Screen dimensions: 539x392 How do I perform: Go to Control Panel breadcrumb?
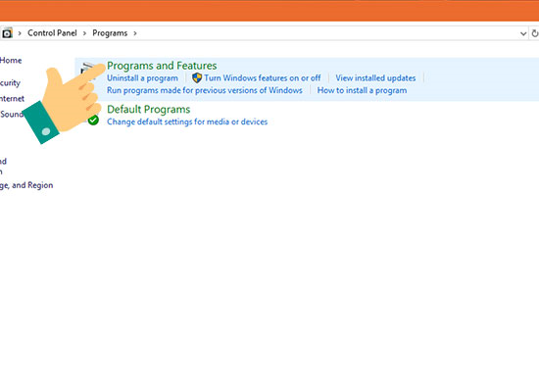coord(52,33)
